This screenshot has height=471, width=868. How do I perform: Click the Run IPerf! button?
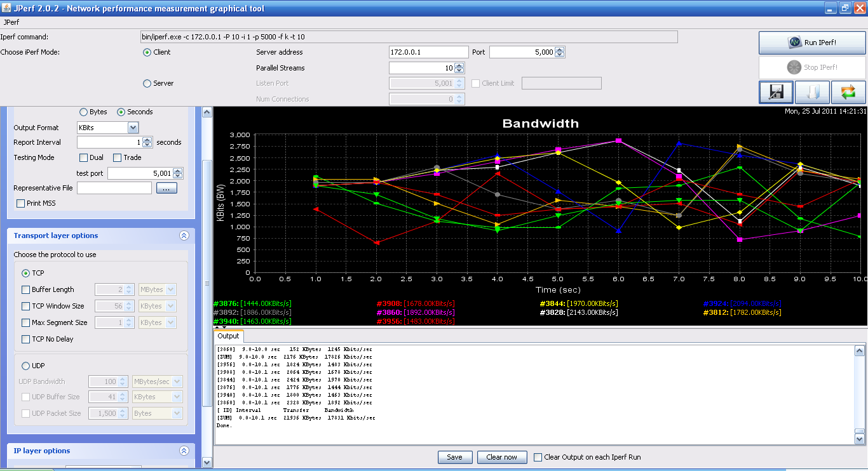click(x=812, y=43)
